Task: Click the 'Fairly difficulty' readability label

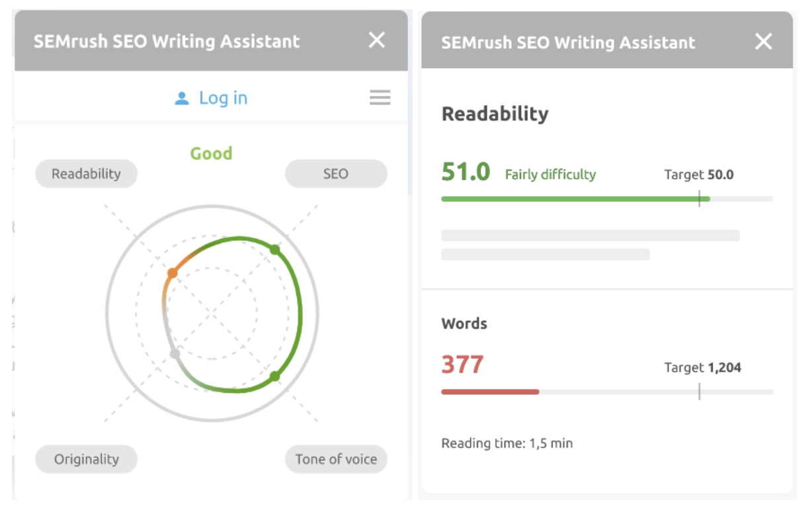Action: point(551,175)
